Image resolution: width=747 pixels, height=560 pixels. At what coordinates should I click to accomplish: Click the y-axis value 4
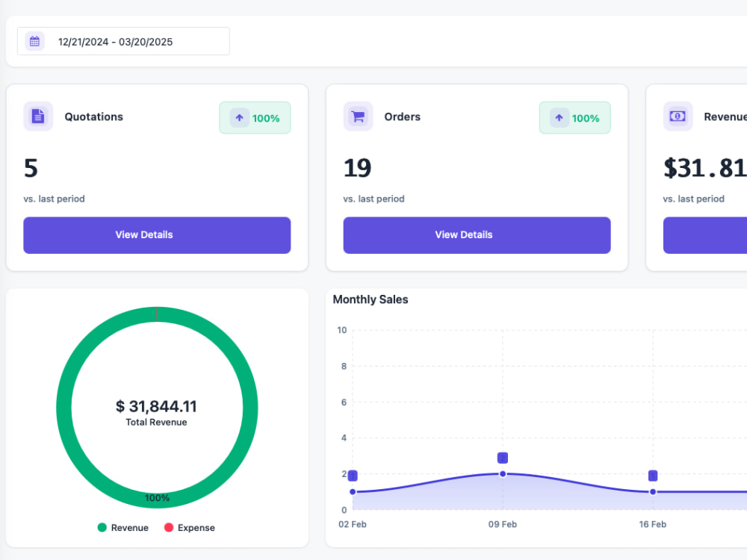click(x=344, y=438)
